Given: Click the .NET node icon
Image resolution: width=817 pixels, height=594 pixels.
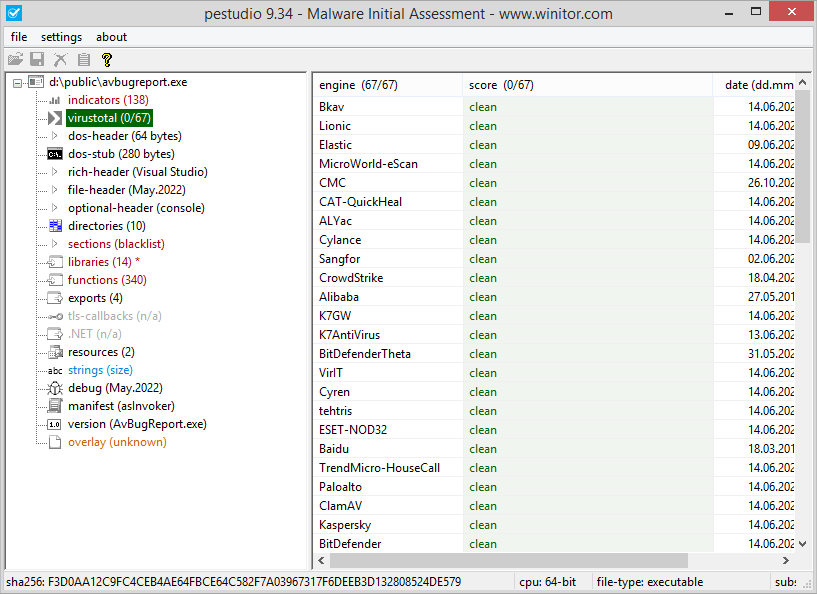Looking at the screenshot, I should coord(55,334).
